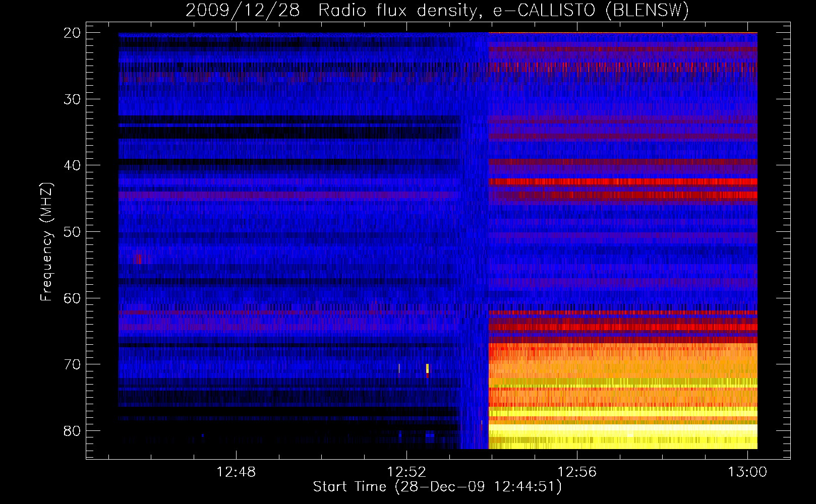Click the 70 frequency tick label
This screenshot has height=504, width=816.
coord(72,365)
